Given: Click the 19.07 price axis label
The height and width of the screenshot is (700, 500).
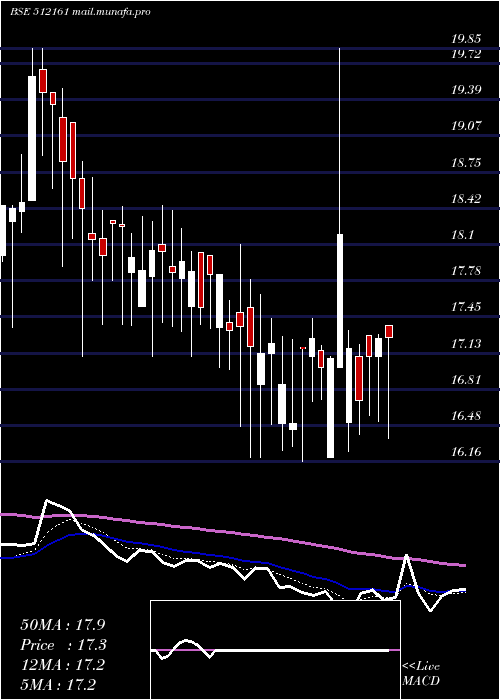Looking at the screenshot, I should (466, 125).
